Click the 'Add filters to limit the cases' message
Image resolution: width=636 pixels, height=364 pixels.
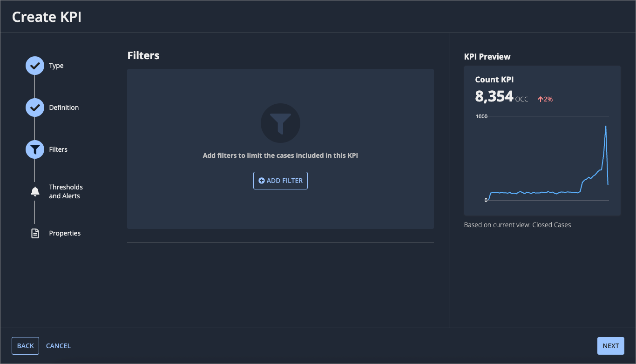[x=280, y=155]
